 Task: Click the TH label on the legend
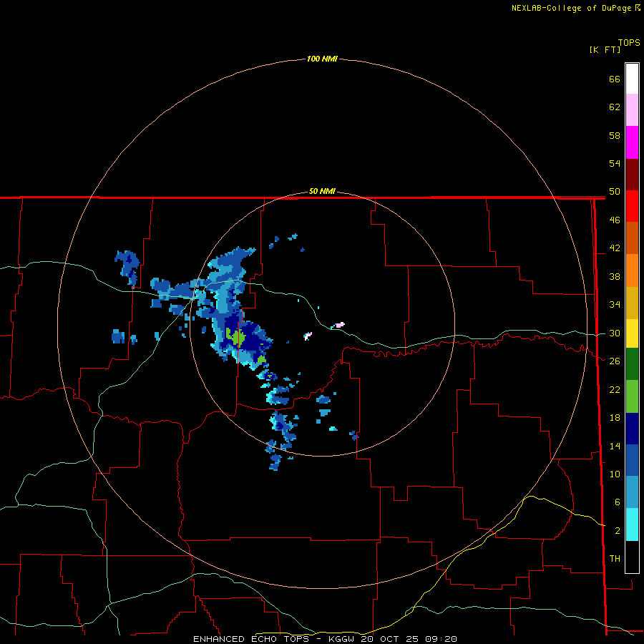pyautogui.click(x=615, y=559)
